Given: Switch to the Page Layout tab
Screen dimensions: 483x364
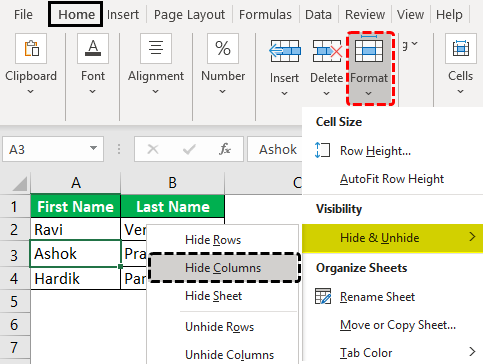Looking at the screenshot, I should click(189, 15).
